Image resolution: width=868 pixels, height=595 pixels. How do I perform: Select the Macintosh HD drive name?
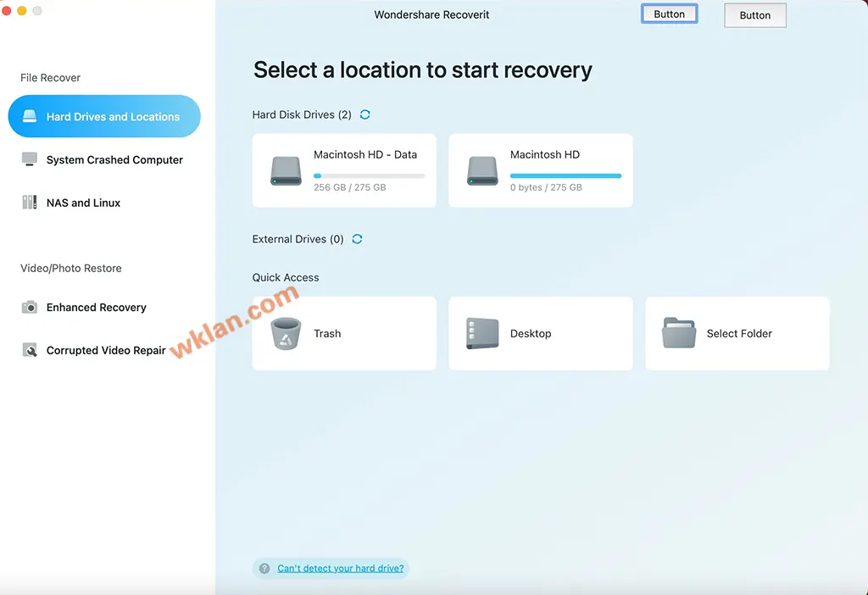(x=545, y=154)
